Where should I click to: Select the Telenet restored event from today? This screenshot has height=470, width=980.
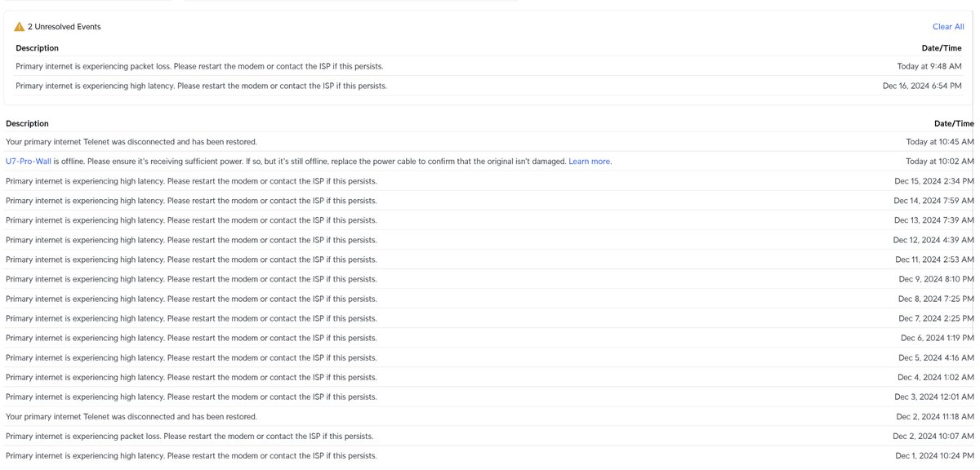click(x=489, y=142)
